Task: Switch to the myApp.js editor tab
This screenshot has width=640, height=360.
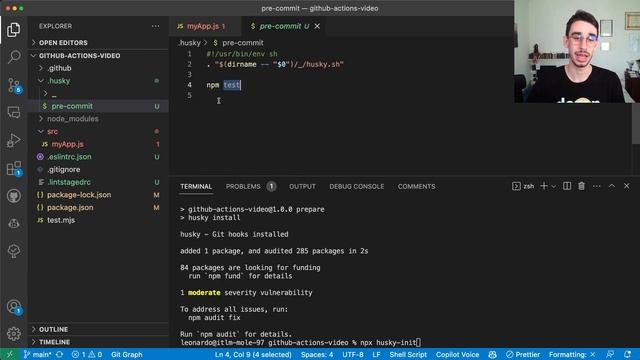Action: (x=204, y=26)
